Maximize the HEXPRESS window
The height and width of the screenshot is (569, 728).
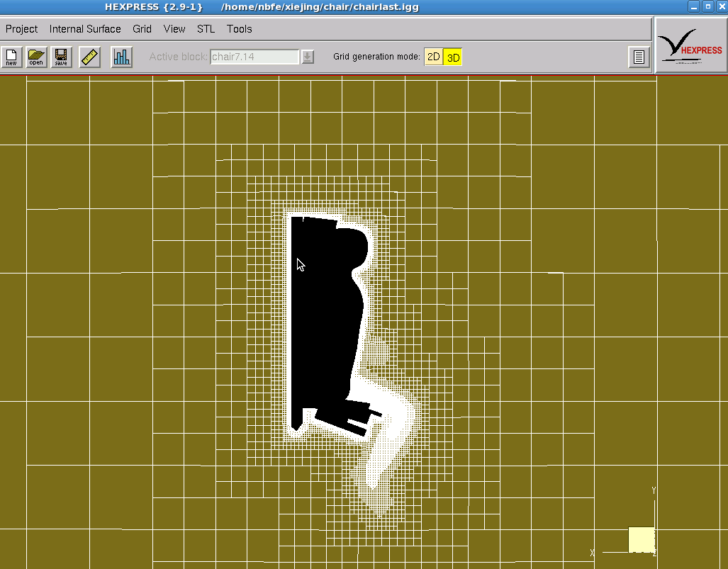pos(707,6)
